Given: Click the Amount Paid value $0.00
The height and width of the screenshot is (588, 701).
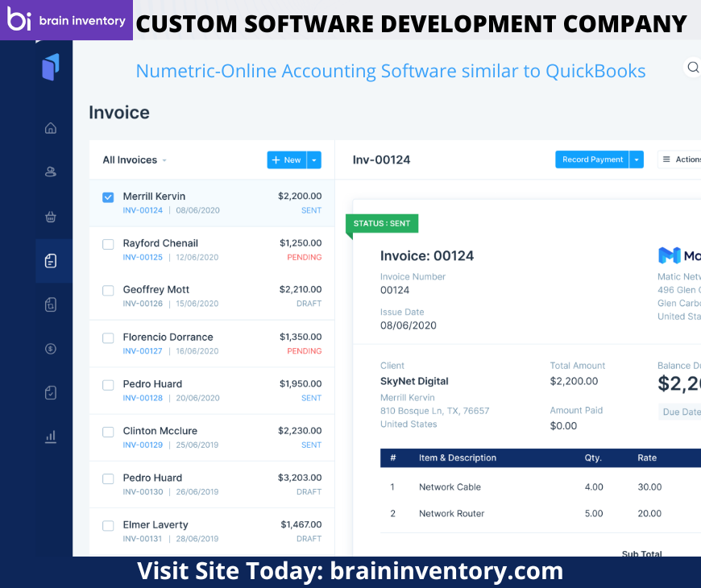Looking at the screenshot, I should [x=563, y=426].
